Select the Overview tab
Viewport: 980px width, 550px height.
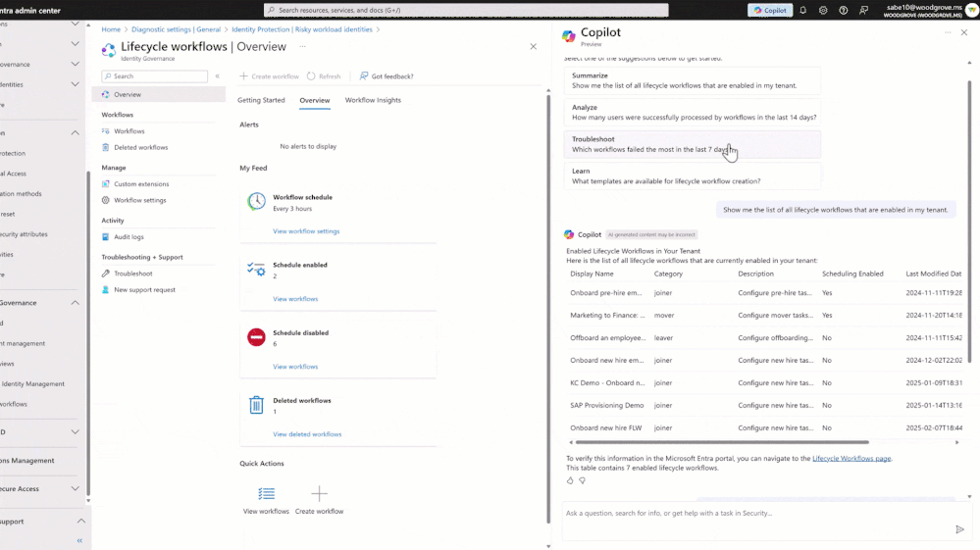pos(314,100)
